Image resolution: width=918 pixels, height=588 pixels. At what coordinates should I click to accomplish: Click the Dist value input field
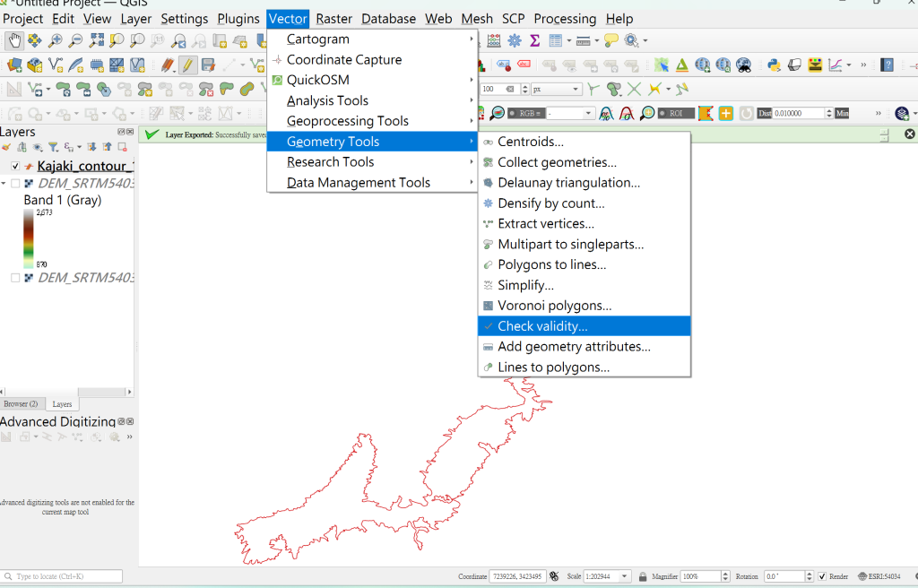(799, 113)
